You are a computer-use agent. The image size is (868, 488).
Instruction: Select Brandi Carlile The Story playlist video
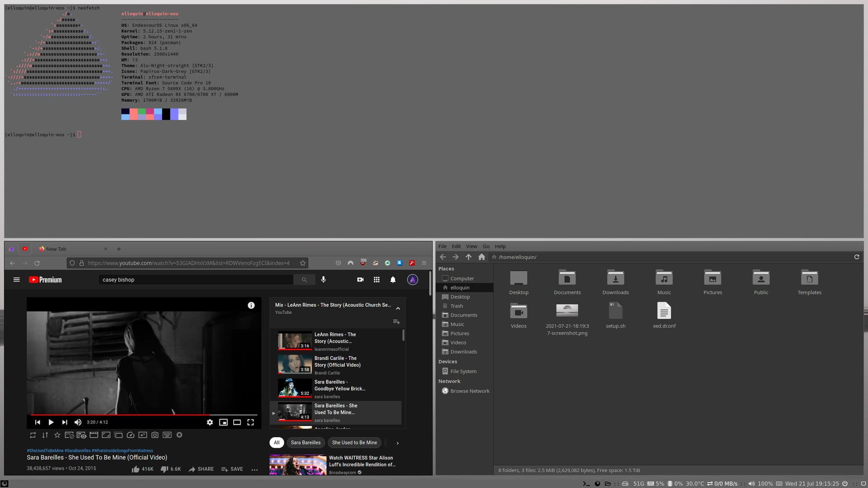pos(335,365)
